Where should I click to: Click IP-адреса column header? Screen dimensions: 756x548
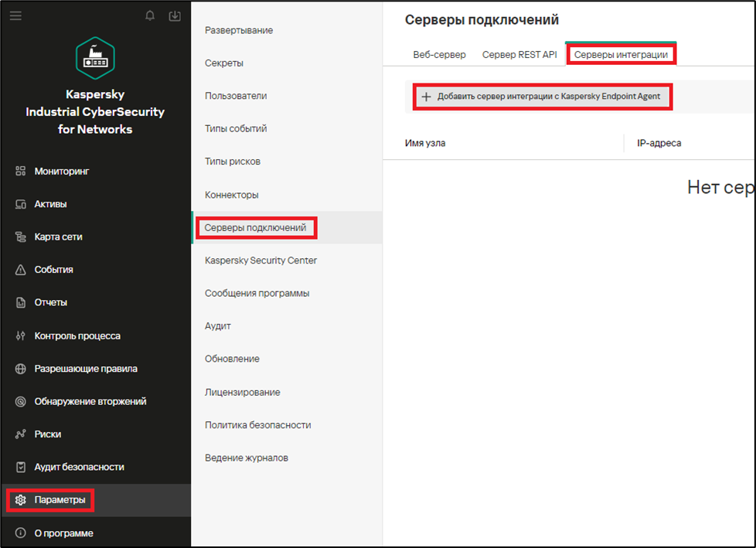(659, 143)
